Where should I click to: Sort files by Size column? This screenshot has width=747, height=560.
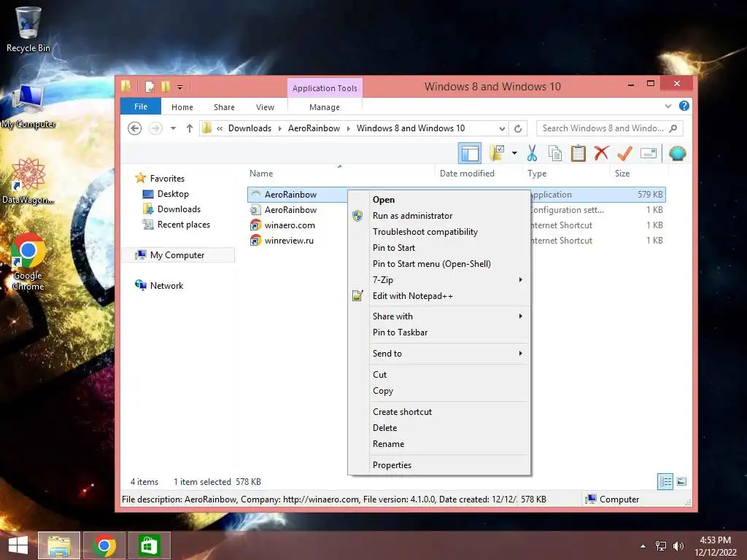(622, 174)
